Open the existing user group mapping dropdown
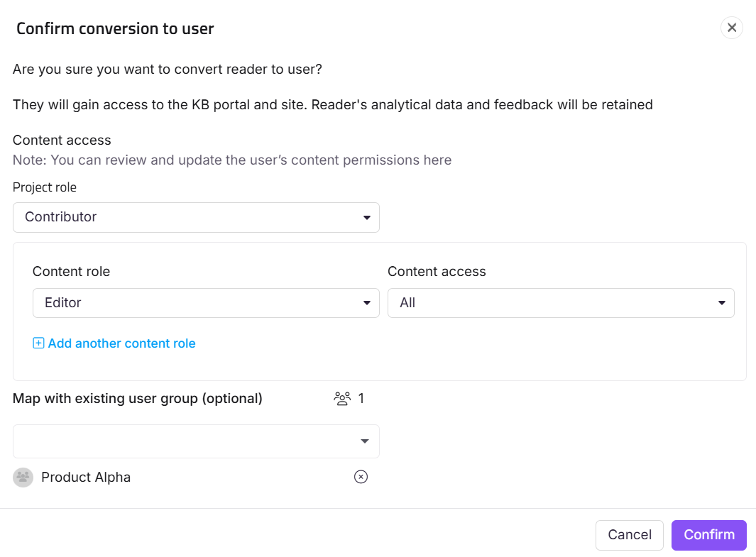756x557 pixels. pos(196,441)
